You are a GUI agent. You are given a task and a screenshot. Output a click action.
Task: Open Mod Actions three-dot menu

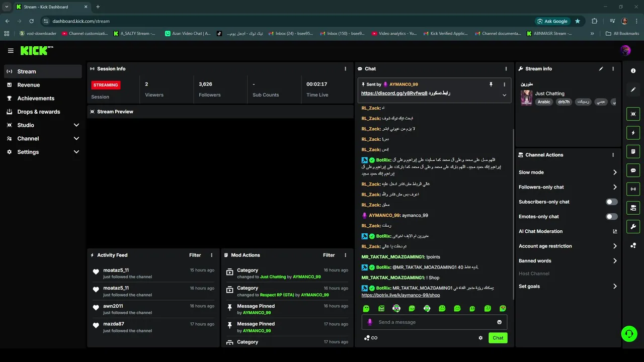(345, 255)
